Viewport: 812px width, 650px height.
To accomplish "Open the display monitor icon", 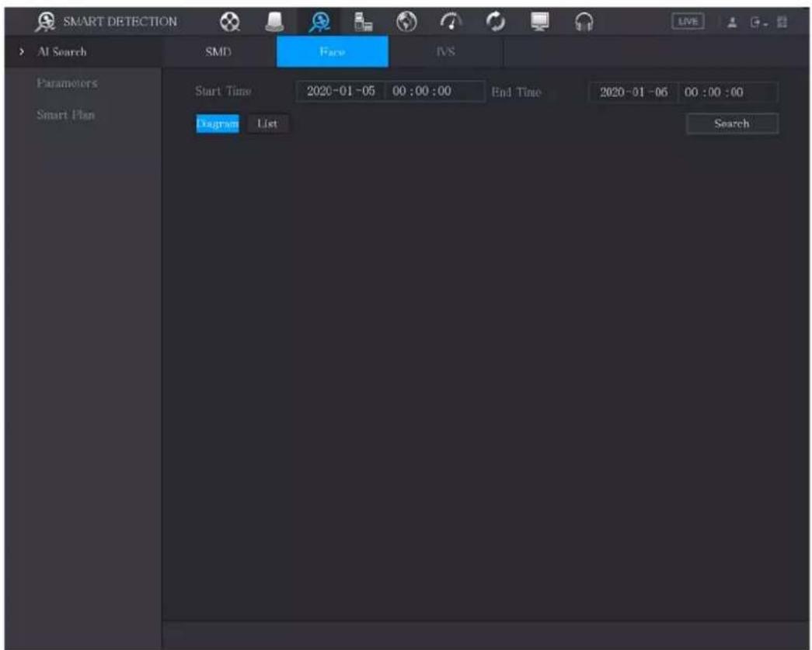I will coord(539,22).
